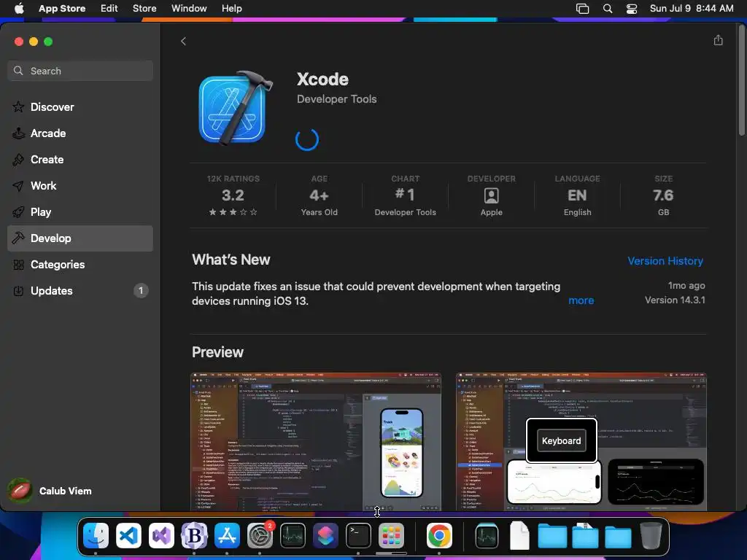Open Categories in the sidebar
The height and width of the screenshot is (560, 747).
(80, 264)
